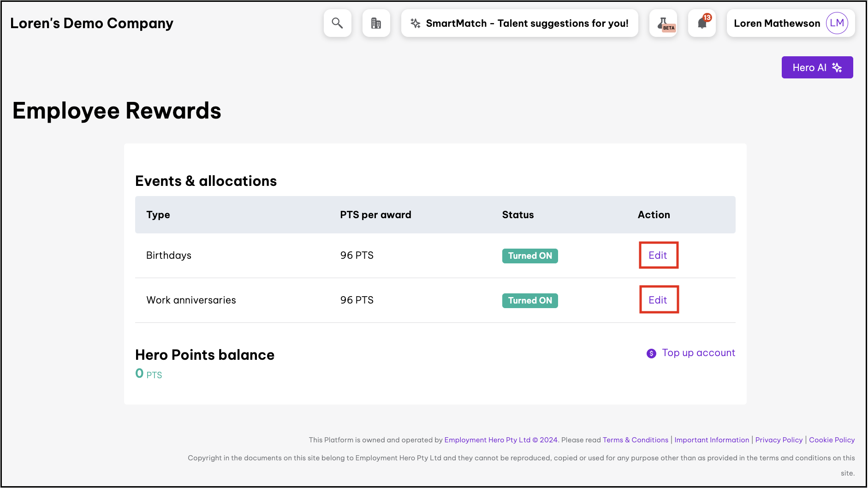
Task: Click the SmartMatch sparkle icon
Action: coord(415,24)
